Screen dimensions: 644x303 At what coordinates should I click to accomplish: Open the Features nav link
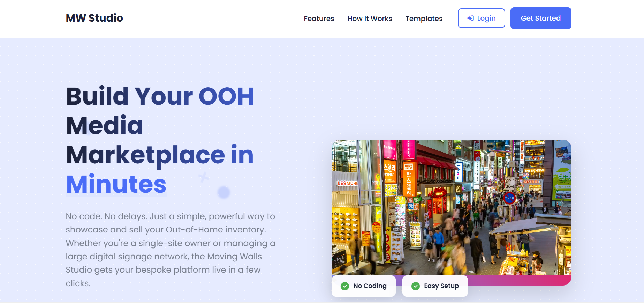pyautogui.click(x=319, y=19)
